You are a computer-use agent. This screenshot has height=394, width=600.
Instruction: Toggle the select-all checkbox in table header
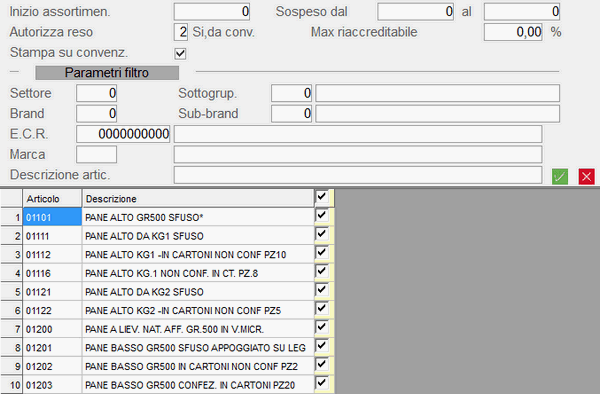pos(321,197)
